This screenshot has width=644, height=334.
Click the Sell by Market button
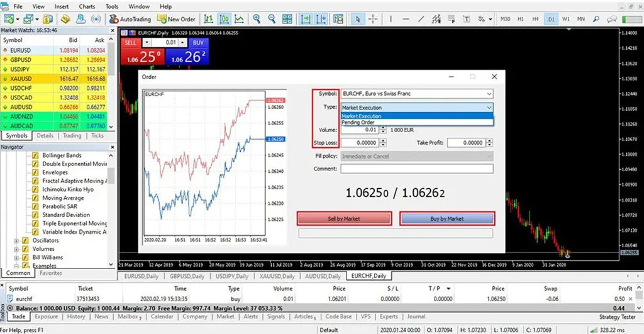pyautogui.click(x=343, y=218)
